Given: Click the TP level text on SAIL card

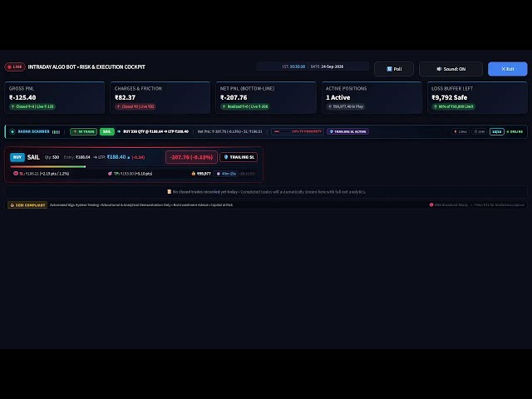Looking at the screenshot, I should (x=133, y=174).
